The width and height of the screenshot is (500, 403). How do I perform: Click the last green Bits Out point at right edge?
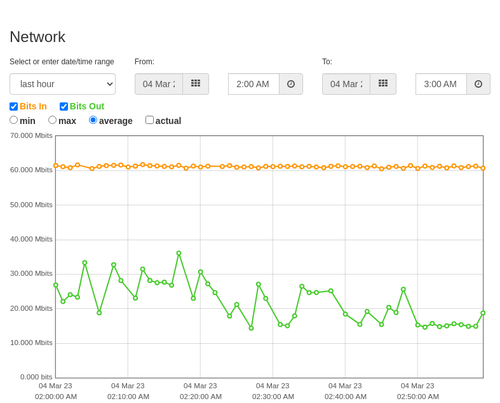click(x=483, y=313)
